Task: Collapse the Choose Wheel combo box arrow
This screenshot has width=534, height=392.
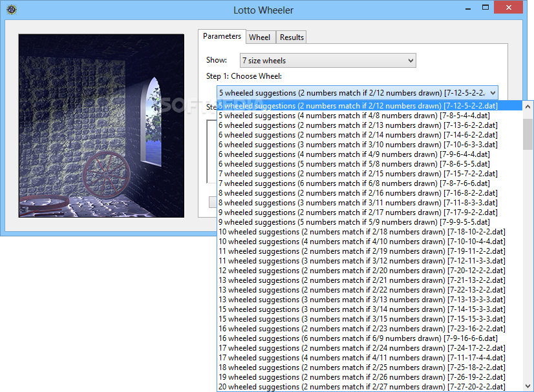Action: pyautogui.click(x=493, y=93)
